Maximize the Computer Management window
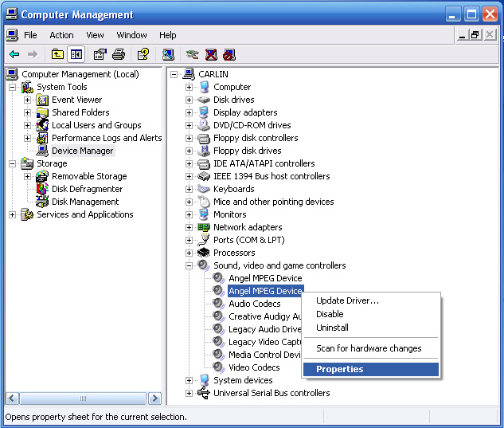Screen dimensions: 504x428 [471, 14]
